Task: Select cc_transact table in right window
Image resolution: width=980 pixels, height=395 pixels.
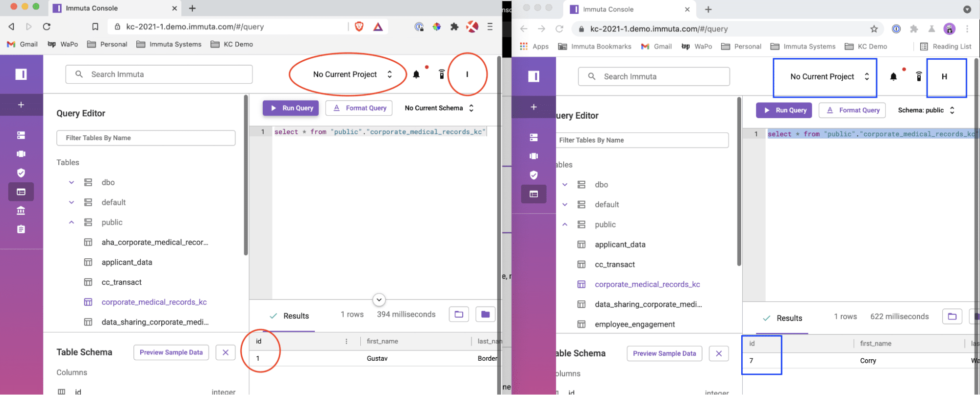Action: 615,265
